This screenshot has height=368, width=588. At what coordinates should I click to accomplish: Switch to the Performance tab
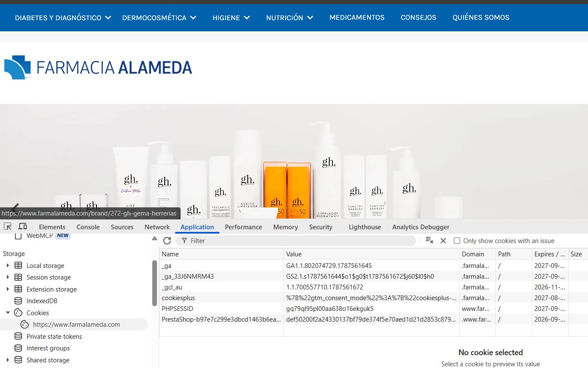point(244,227)
